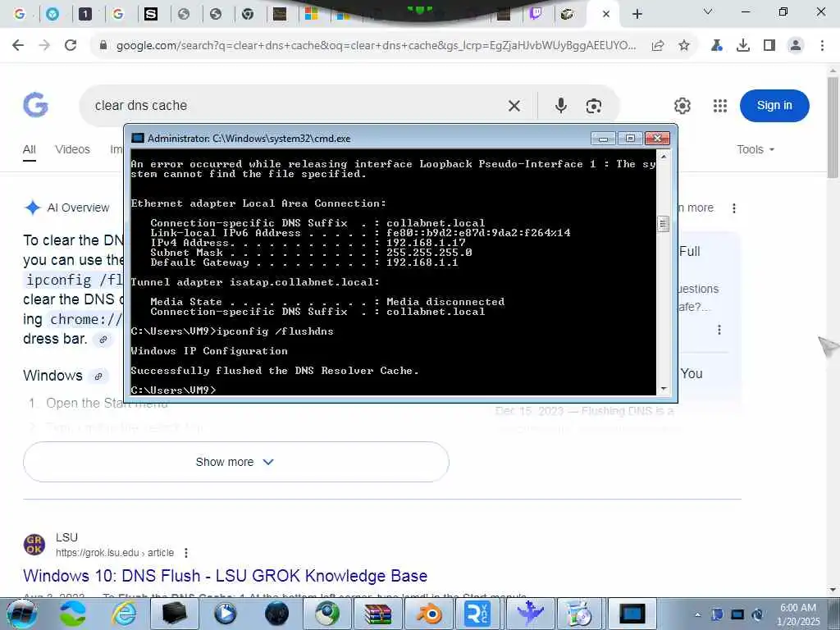Click the source link chip after 'dress bar.'
The height and width of the screenshot is (630, 840).
click(x=103, y=340)
